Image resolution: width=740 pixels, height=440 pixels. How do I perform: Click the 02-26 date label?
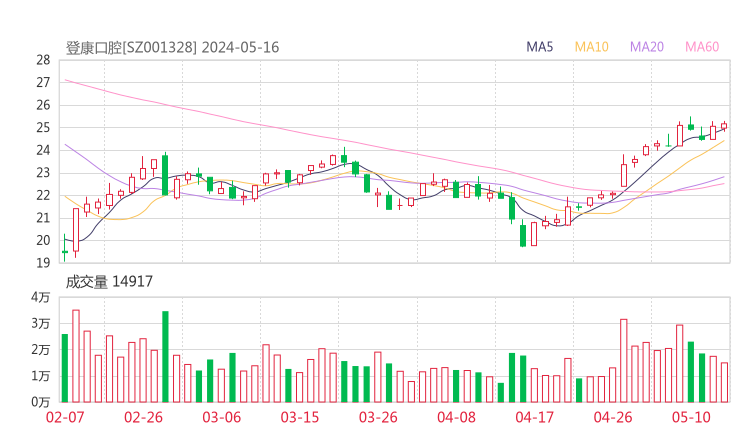click(x=143, y=417)
